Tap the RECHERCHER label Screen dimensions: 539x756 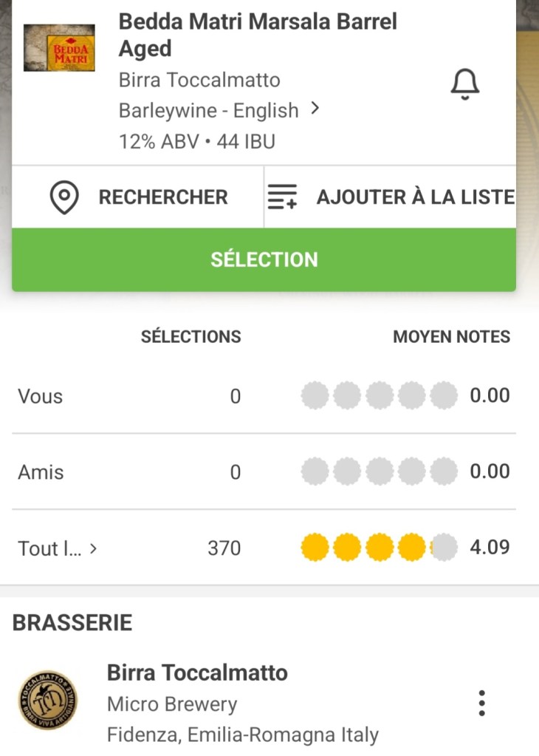[163, 197]
